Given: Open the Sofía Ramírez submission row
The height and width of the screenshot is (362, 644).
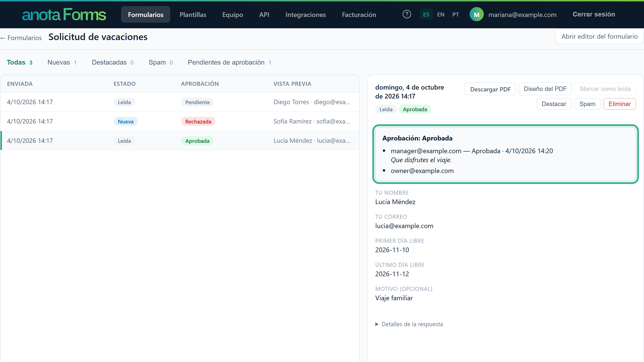Looking at the screenshot, I should click(180, 121).
